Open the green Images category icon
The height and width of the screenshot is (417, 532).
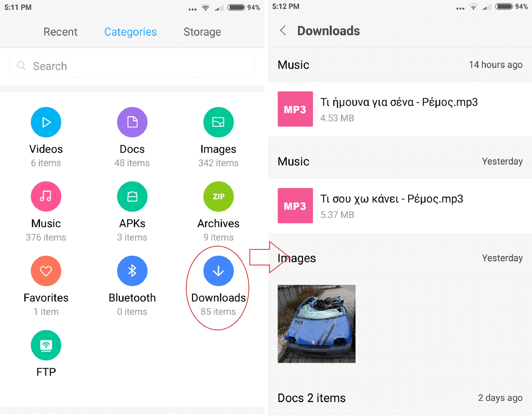click(218, 122)
